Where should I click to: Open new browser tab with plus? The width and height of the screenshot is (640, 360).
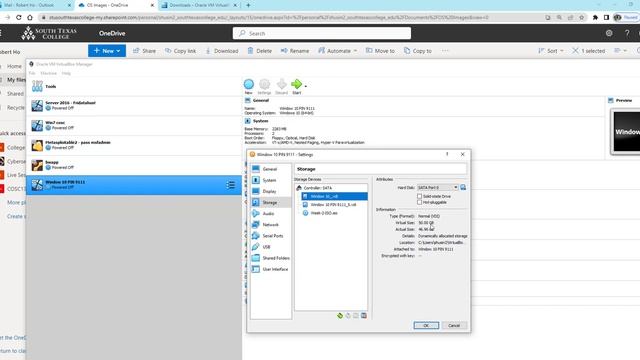pos(248,5)
